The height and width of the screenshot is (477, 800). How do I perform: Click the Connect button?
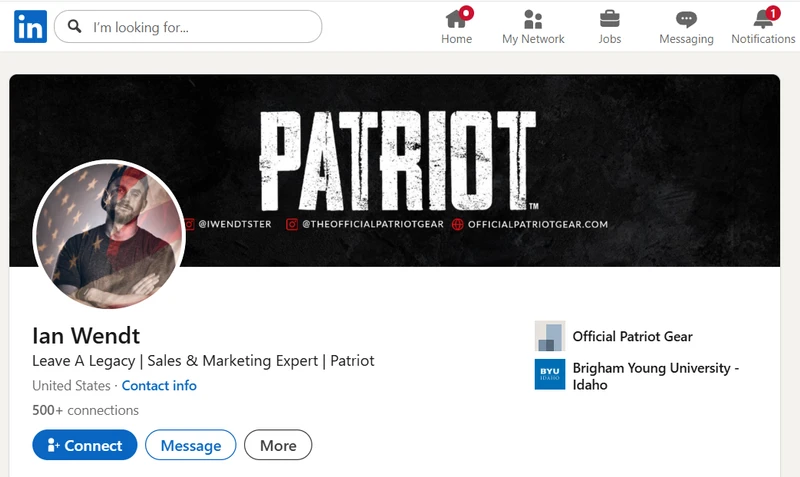point(85,445)
